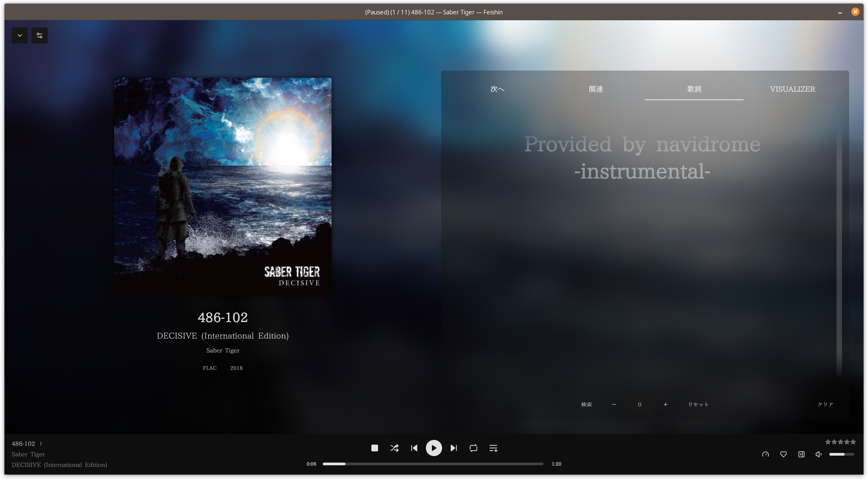Toggle repeat mode
This screenshot has width=868, height=479.
474,448
